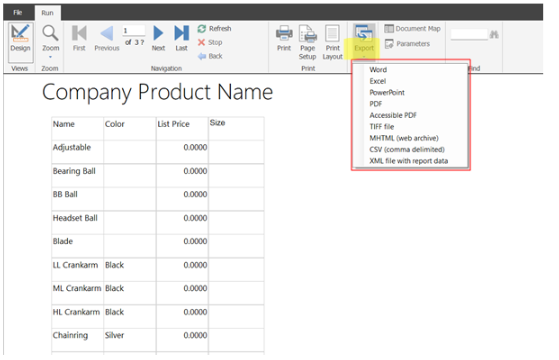The image size is (559, 360).
Task: Select the Size column header
Action: [x=236, y=128]
